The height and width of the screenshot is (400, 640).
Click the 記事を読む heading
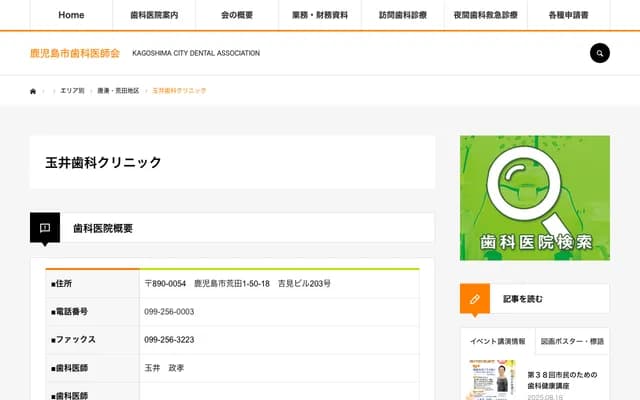click(x=523, y=299)
